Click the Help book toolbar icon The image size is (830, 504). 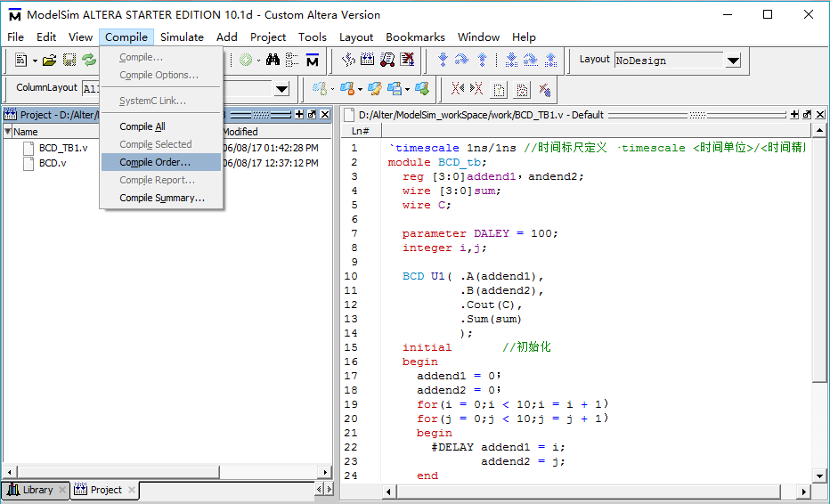[x=387, y=61]
